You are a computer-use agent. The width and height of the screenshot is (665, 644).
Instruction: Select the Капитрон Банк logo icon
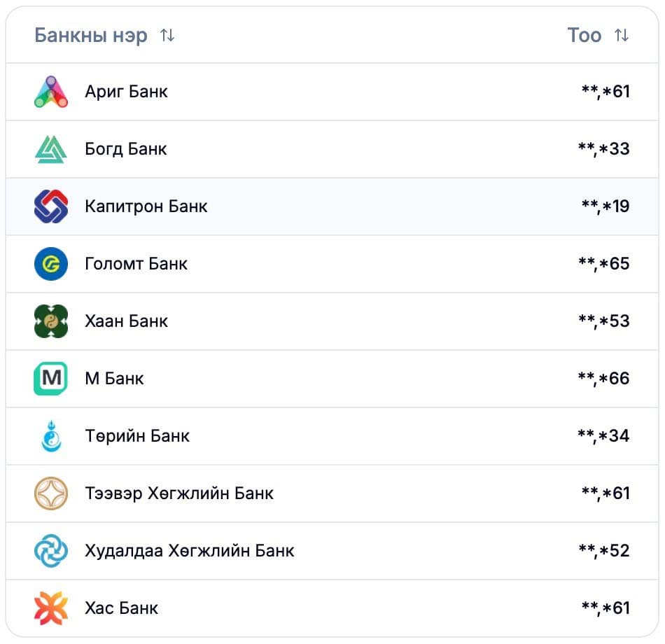[x=51, y=206]
